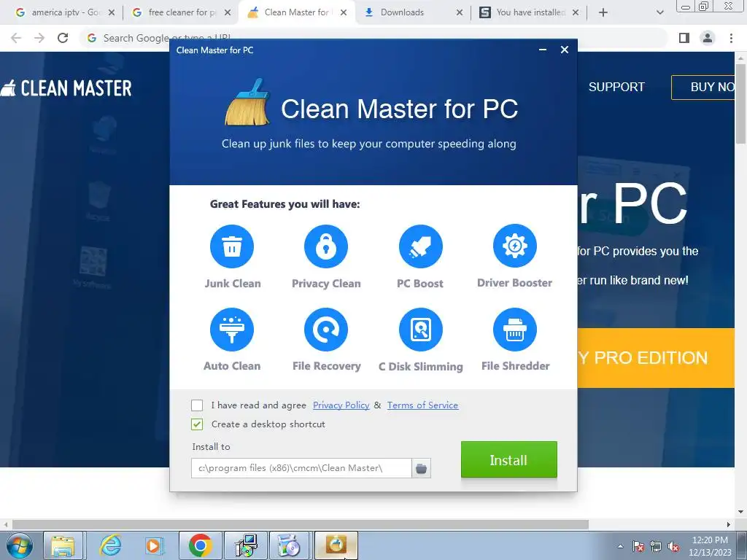Launch Internet Explorer from taskbar
This screenshot has height=560, width=747.
pos(110,545)
